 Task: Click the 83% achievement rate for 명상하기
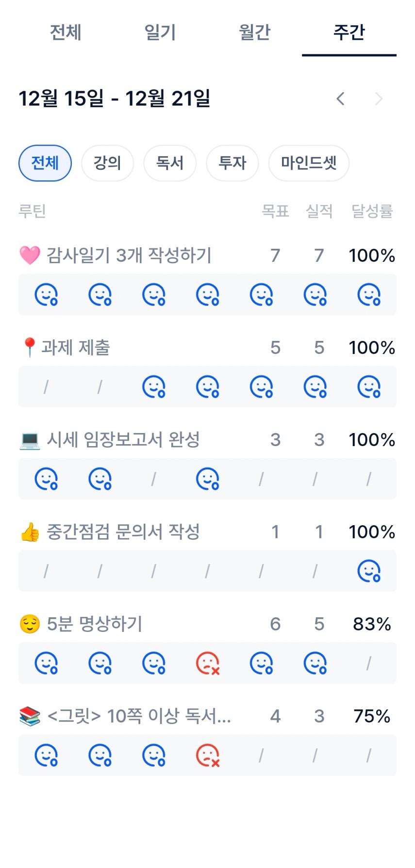coord(372,624)
